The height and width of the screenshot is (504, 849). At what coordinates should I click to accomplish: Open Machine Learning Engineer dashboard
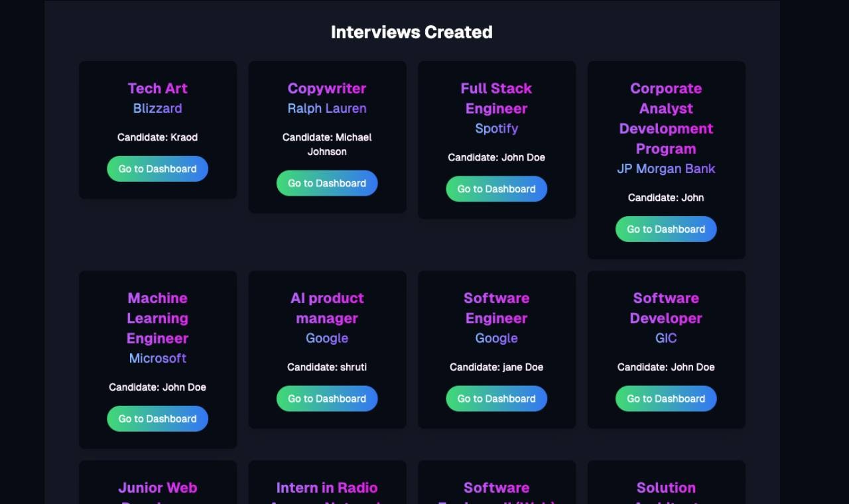coord(157,418)
